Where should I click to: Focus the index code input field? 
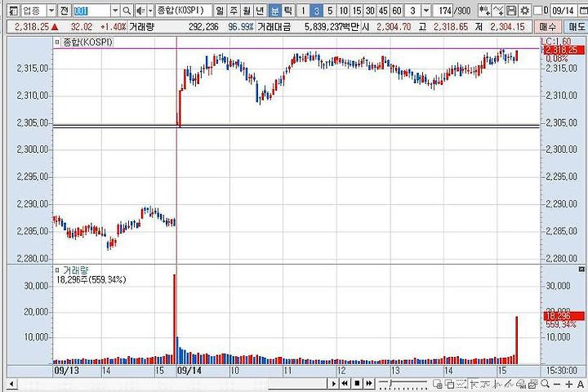tap(91, 11)
